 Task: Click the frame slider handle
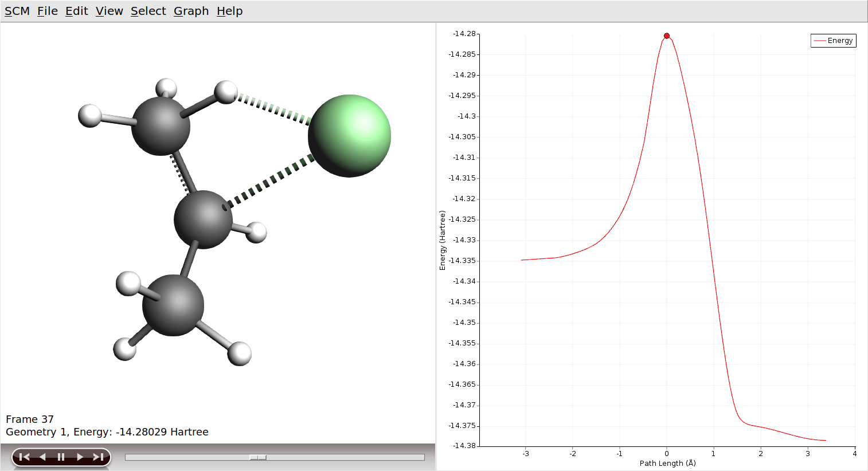[x=258, y=457]
